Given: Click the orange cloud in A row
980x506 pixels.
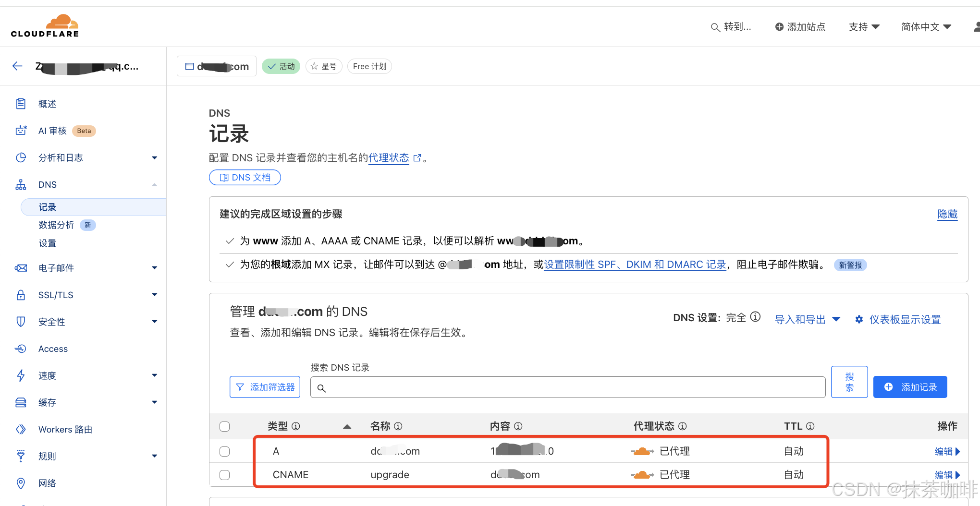Looking at the screenshot, I should 642,451.
